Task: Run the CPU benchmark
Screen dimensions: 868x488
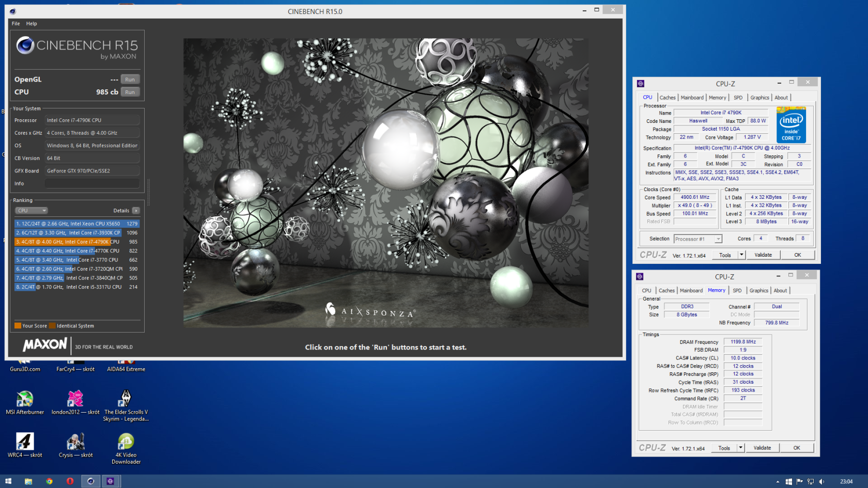Action: point(130,92)
